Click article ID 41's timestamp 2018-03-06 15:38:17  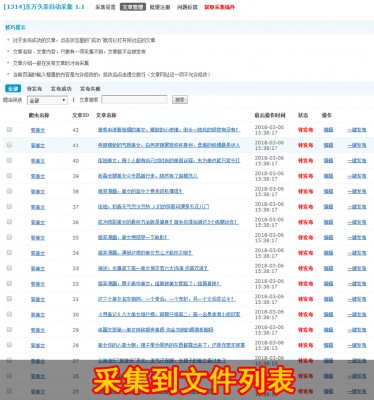269,145
